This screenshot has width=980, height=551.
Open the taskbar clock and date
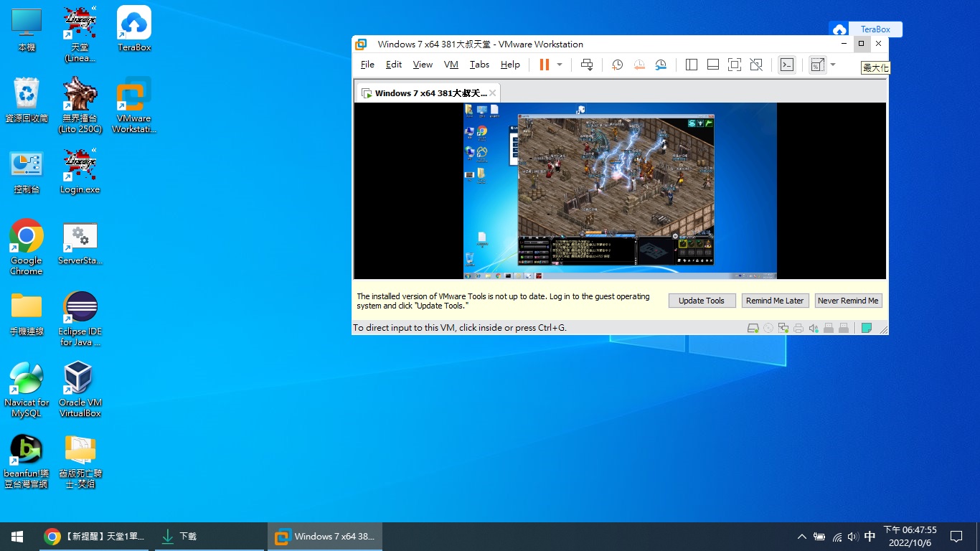[x=910, y=537]
